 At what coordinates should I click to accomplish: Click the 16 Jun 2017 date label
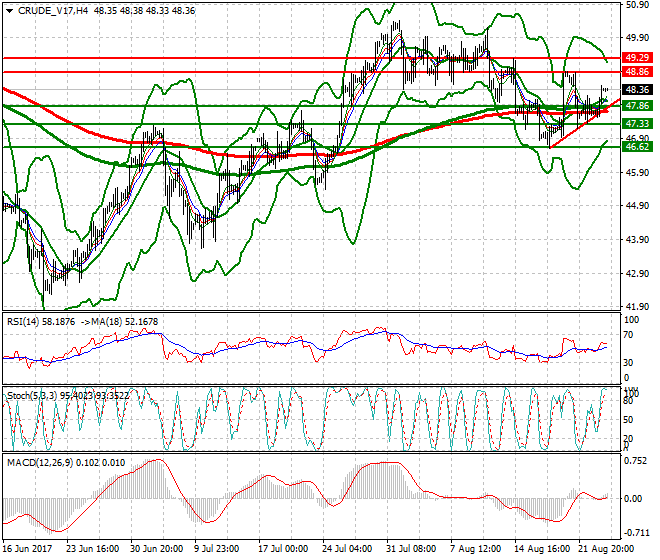point(27,549)
